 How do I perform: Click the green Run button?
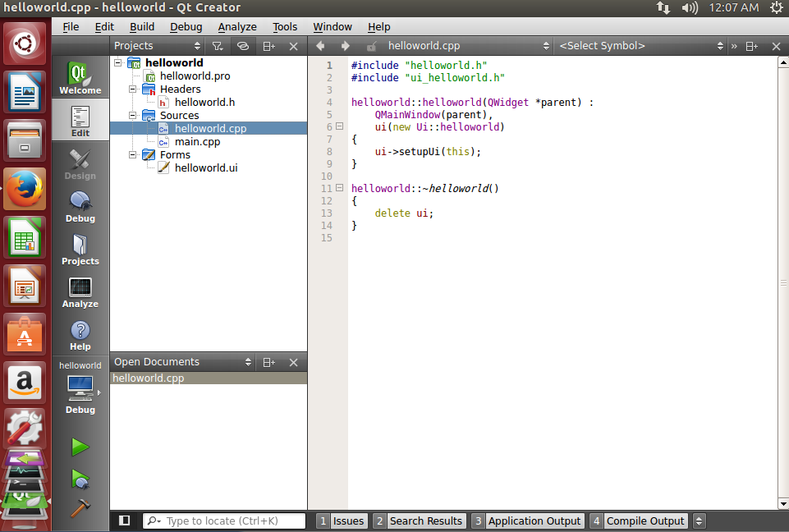[x=80, y=447]
